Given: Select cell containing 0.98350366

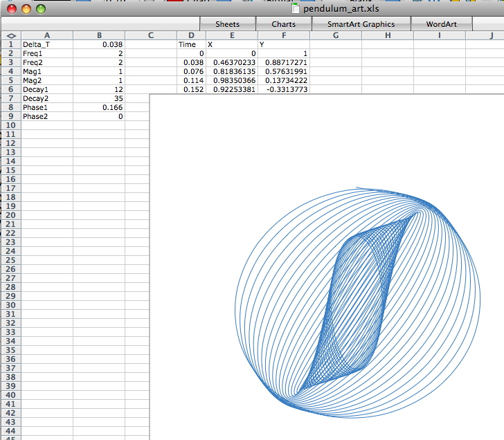Looking at the screenshot, I should point(232,80).
